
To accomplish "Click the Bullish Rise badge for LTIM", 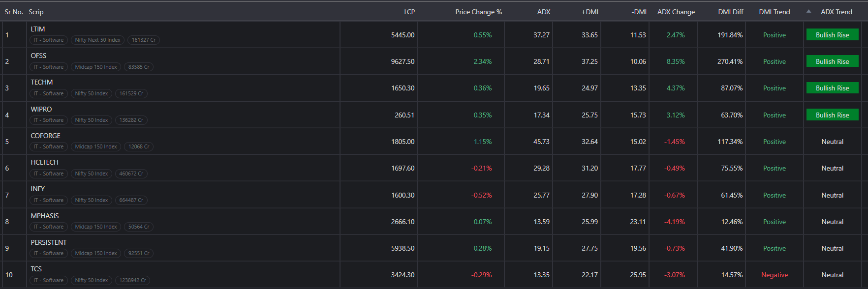I will coord(833,35).
